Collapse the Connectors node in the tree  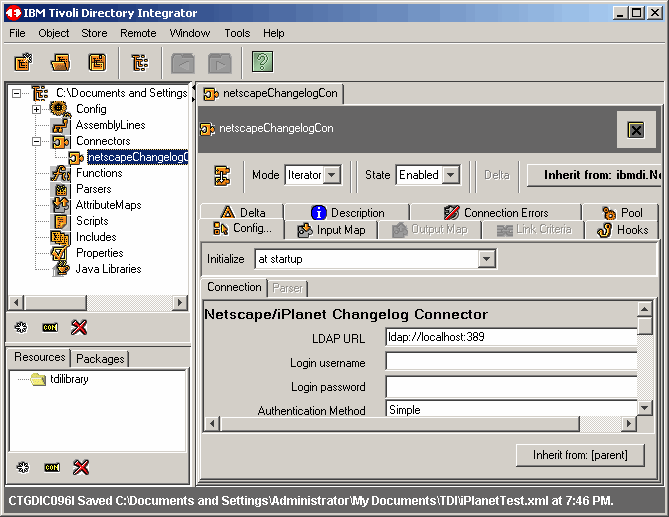[37, 141]
